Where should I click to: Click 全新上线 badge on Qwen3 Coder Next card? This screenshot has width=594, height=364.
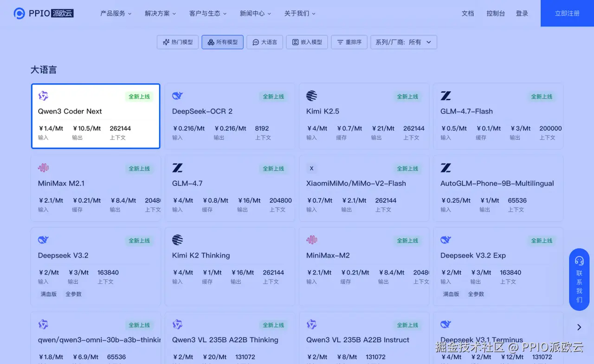(x=139, y=96)
